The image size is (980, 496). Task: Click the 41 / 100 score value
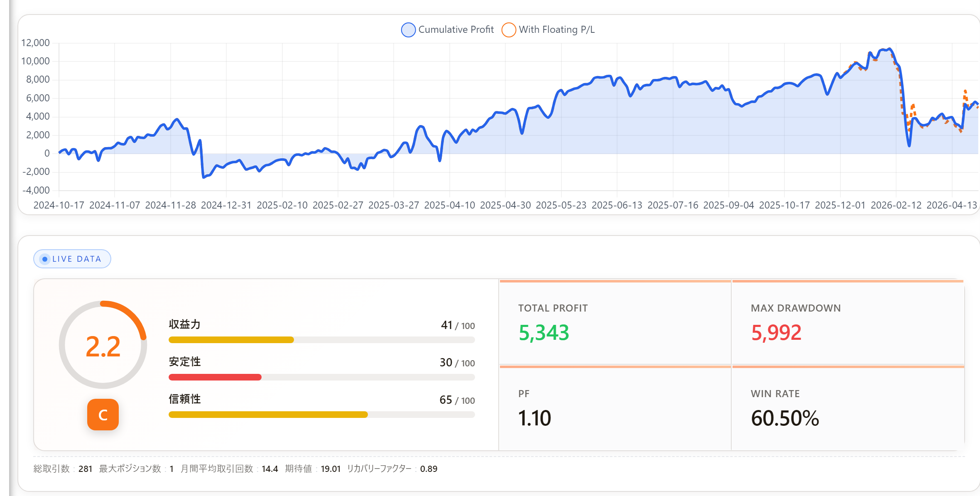(x=458, y=325)
